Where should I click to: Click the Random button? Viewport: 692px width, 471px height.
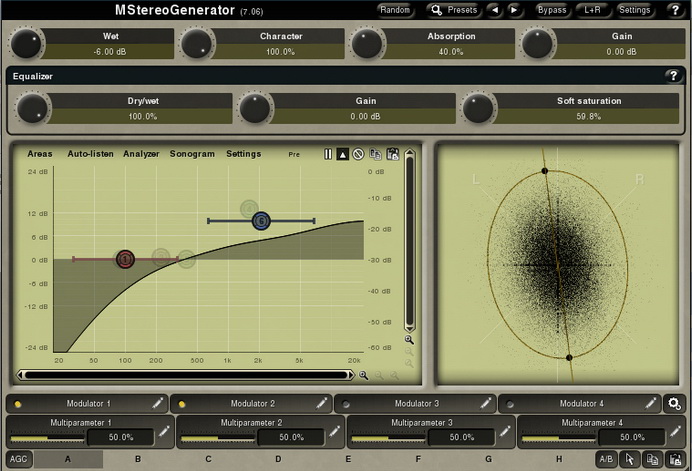coord(395,10)
